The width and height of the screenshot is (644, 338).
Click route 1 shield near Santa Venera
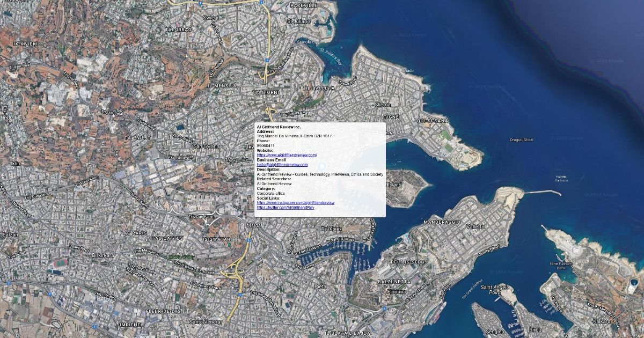tap(240, 295)
